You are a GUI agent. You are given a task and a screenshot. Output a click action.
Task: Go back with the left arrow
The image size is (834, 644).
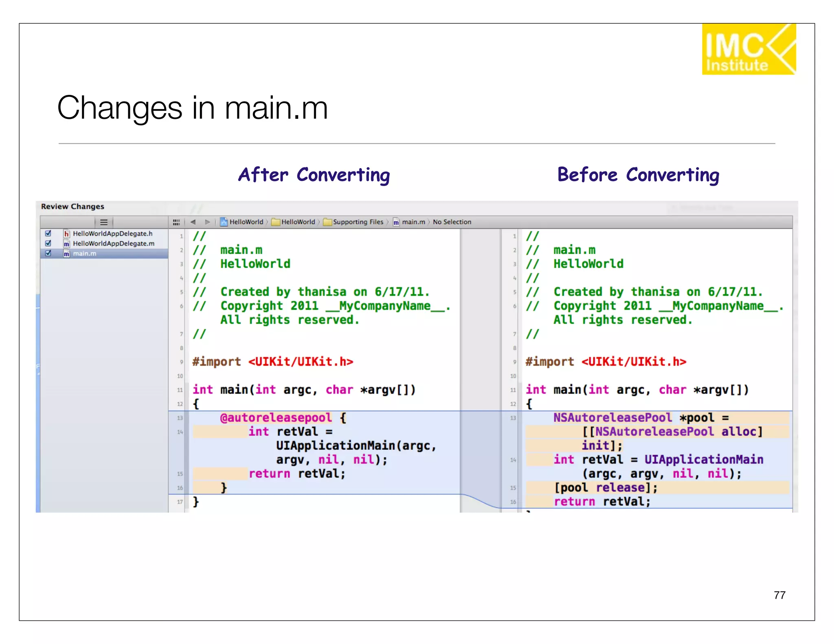[193, 222]
